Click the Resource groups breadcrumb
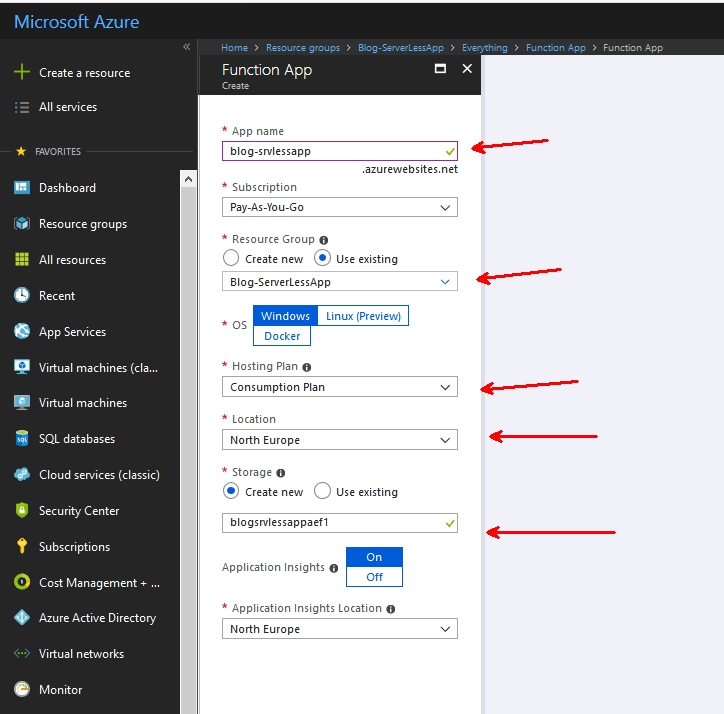Image resolution: width=724 pixels, height=714 pixels. point(303,48)
